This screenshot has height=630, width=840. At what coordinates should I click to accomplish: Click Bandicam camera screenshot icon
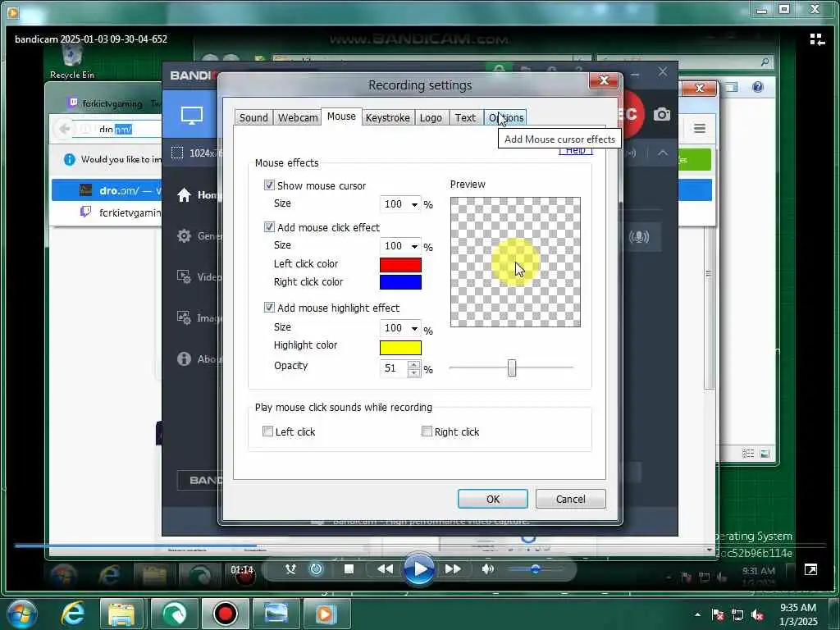[662, 114]
